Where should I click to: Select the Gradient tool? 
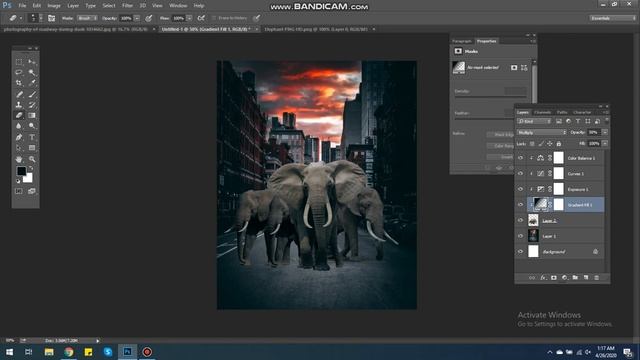32,116
